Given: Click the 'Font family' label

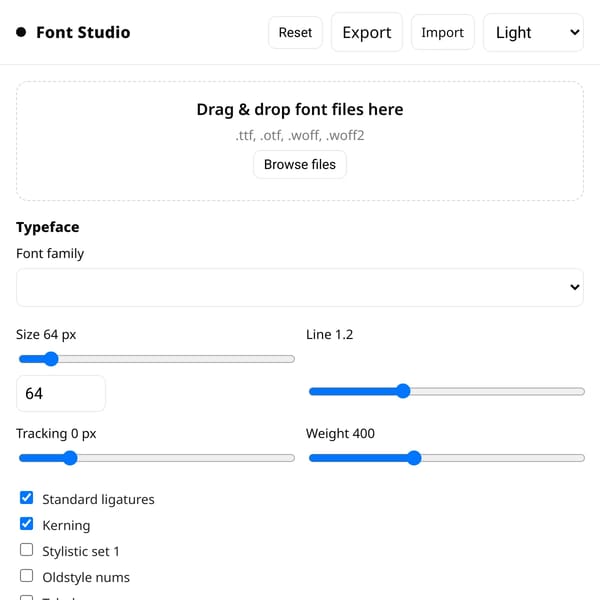Looking at the screenshot, I should point(50,253).
